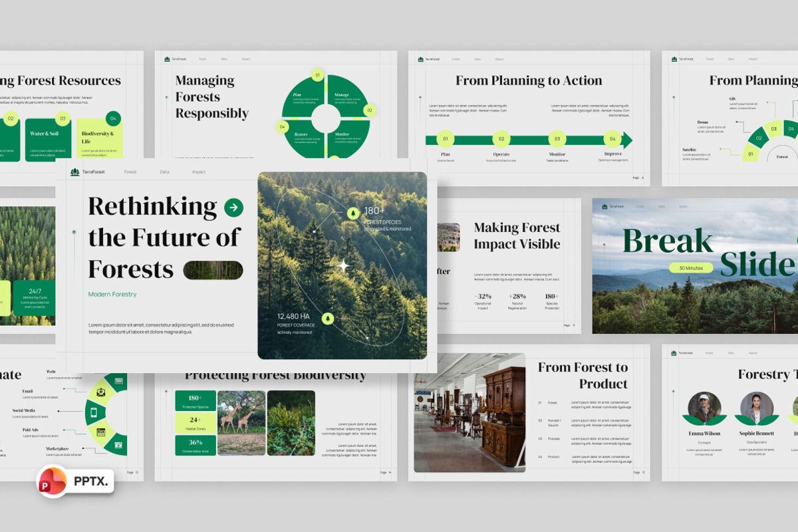Click the From Planning to Action title
Viewport: 798px width, 532px height.
click(529, 80)
